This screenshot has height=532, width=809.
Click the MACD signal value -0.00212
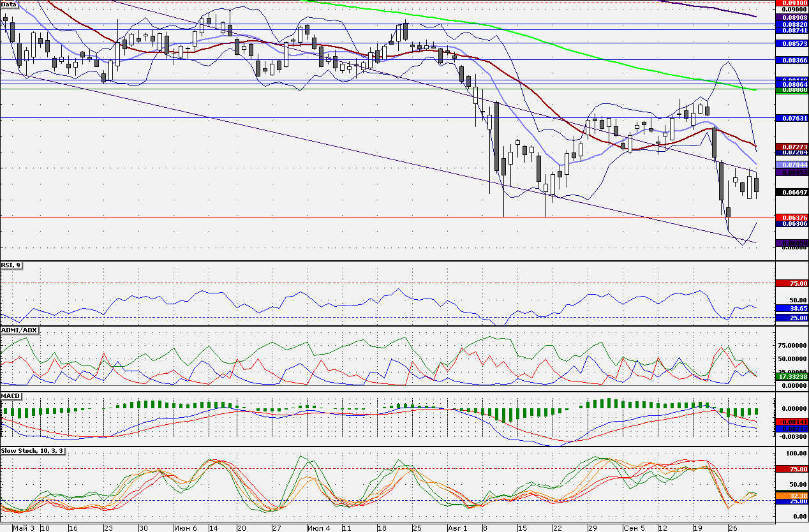tap(792, 429)
